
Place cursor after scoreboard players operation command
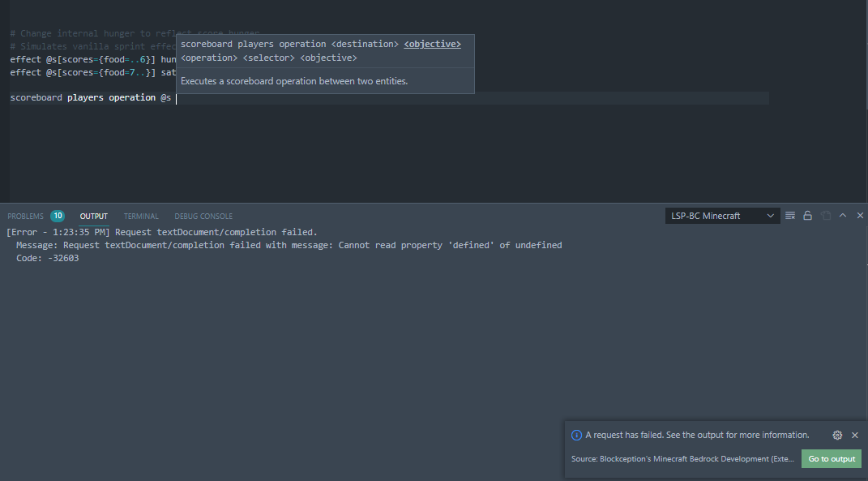(177, 97)
